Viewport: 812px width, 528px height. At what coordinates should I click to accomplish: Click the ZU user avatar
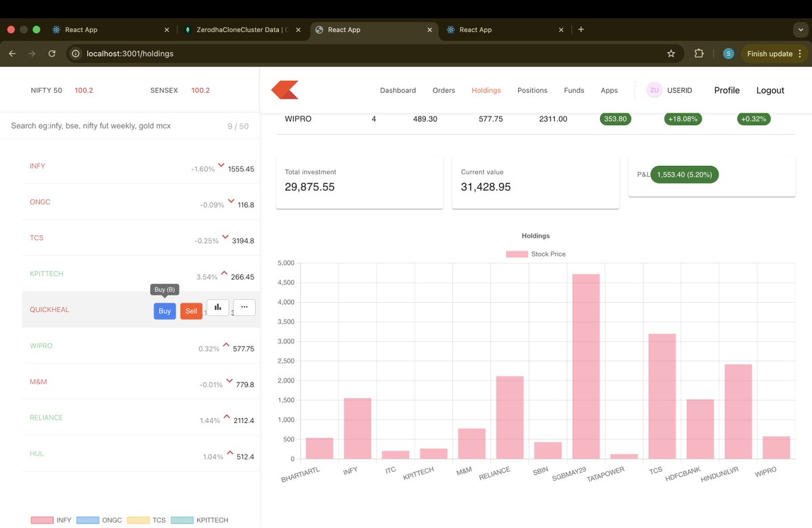tap(654, 90)
